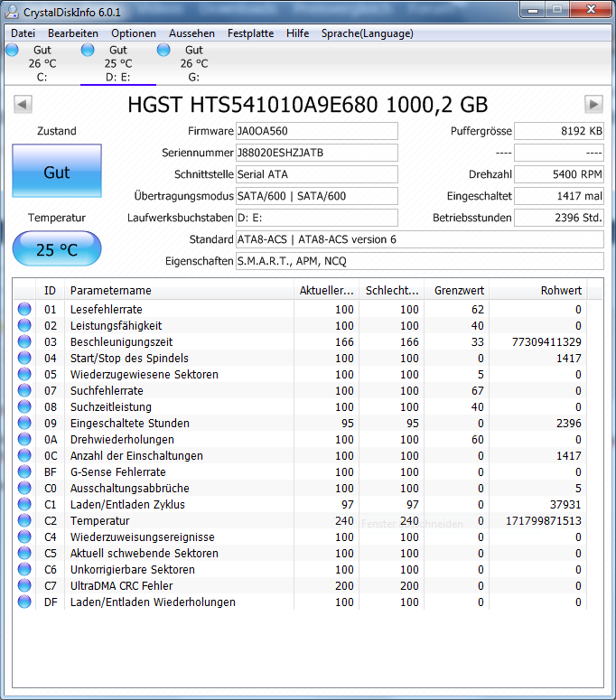
Task: Click the Standard ATA8-ACS field
Action: click(x=420, y=239)
